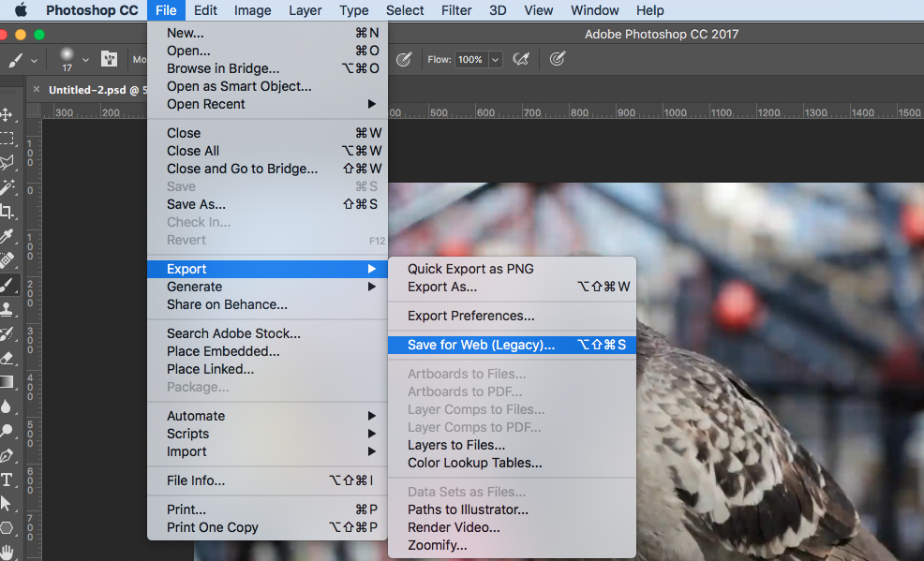Expand the Import submenu
The image size is (924, 561).
(267, 451)
